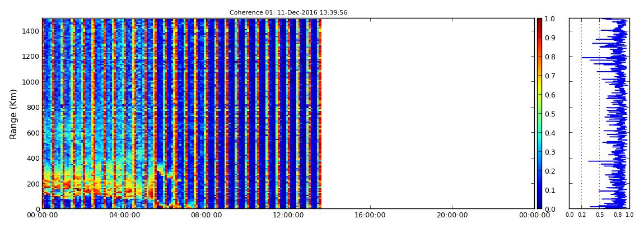This screenshot has width=644, height=228.
Task: Click the plot title "Coherence 01: 11-Dec-2016 13:39:56"
Action: point(288,12)
